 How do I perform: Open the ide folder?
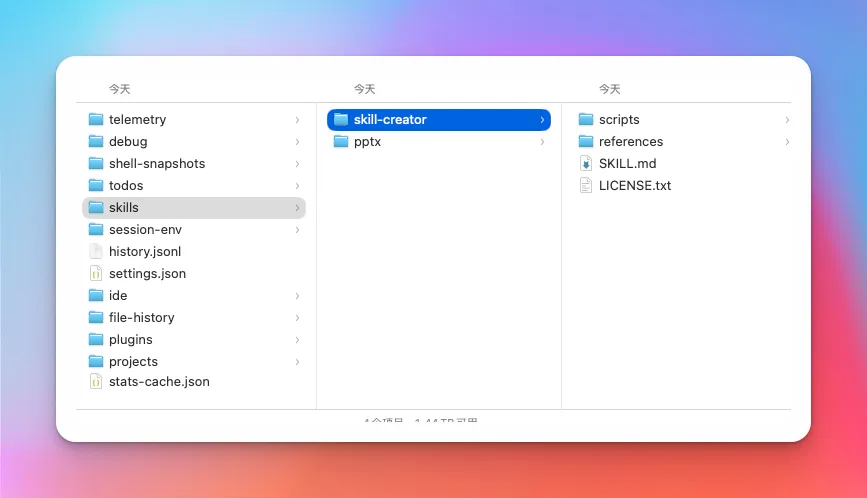pos(118,295)
